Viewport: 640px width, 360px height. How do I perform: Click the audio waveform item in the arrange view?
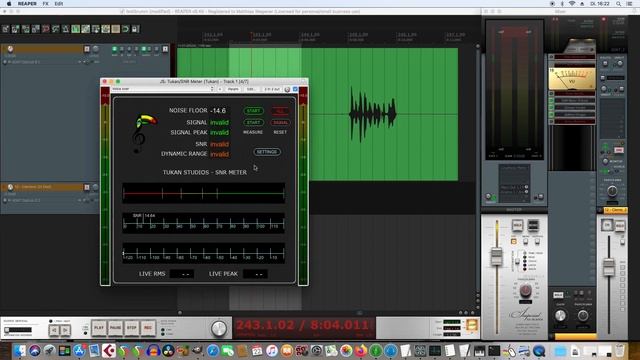click(x=317, y=114)
